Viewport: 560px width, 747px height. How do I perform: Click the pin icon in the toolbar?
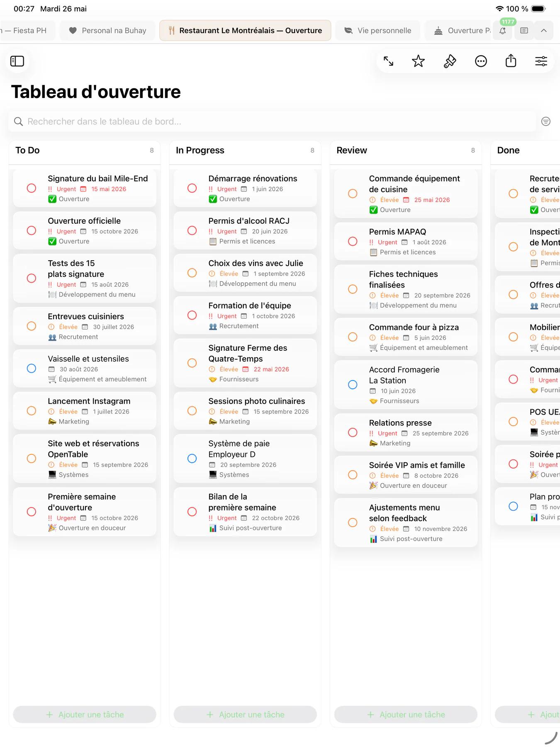coord(450,61)
